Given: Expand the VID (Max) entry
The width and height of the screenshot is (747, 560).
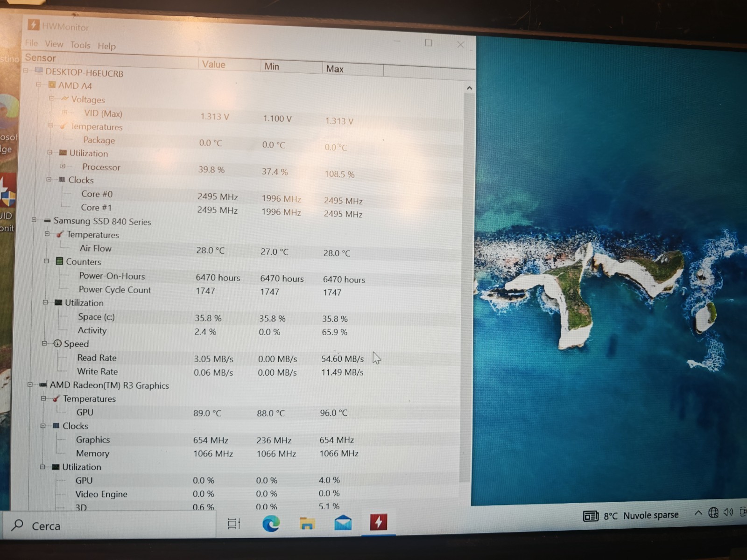Looking at the screenshot, I should coord(65,112).
